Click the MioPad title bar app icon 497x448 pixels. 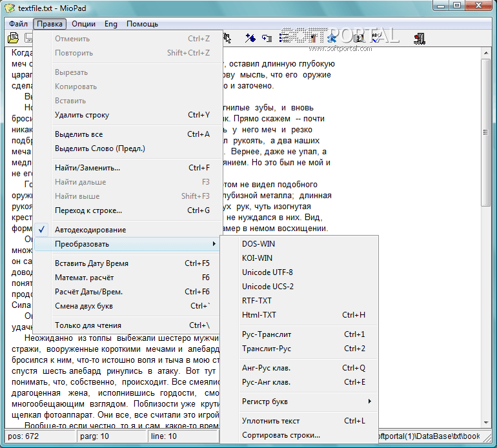tap(10, 8)
